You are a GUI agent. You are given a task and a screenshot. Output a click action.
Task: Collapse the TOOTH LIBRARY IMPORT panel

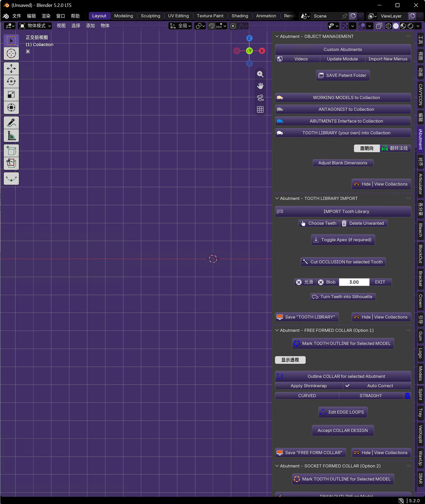click(277, 198)
